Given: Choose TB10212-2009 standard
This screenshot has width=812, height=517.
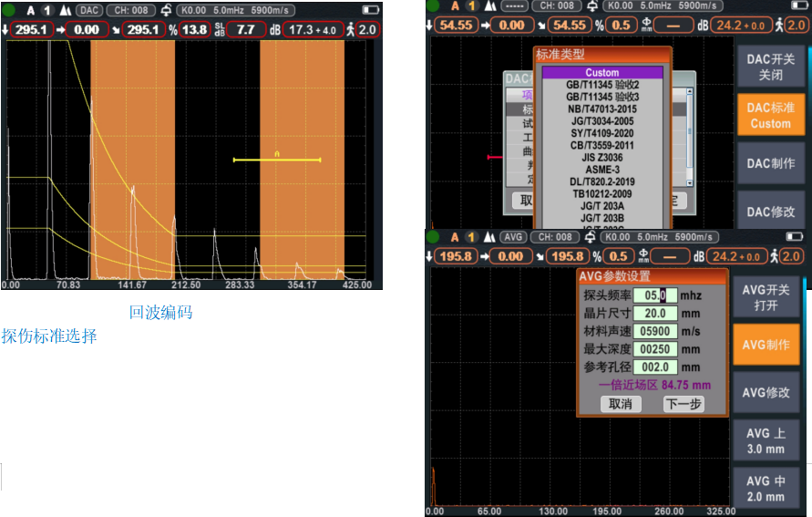Looking at the screenshot, I should (x=602, y=193).
